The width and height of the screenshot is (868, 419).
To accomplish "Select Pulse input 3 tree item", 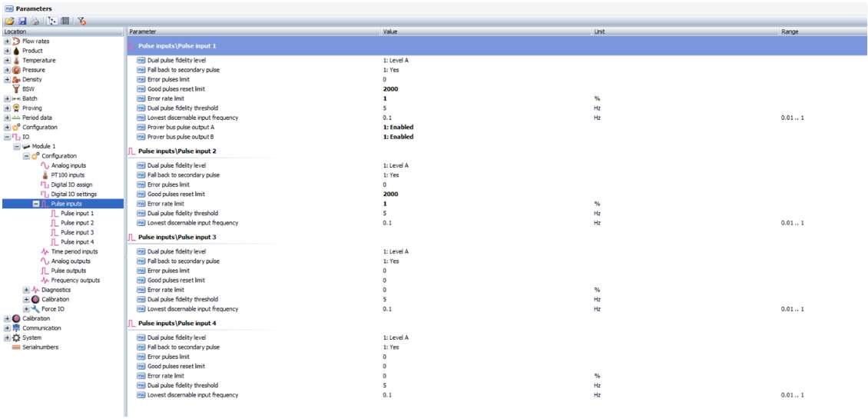I will click(x=77, y=232).
